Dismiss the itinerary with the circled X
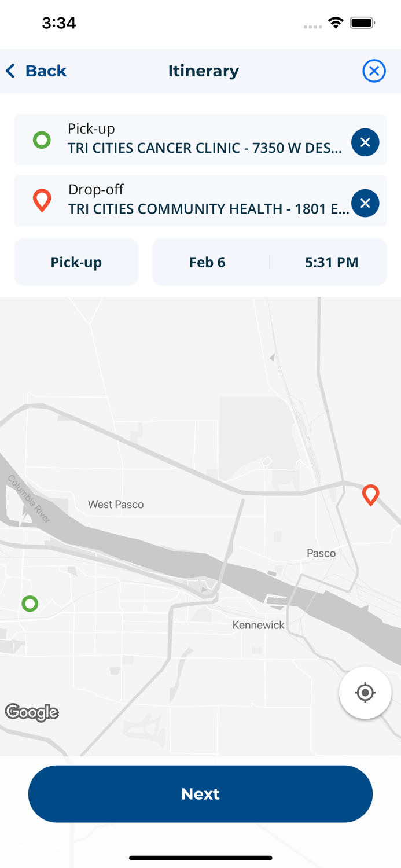 pyautogui.click(x=374, y=71)
